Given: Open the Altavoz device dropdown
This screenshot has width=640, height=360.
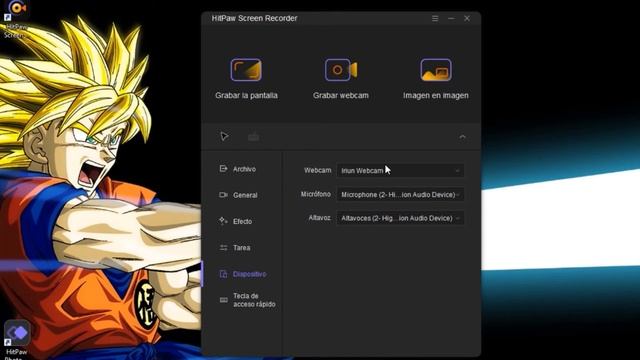Looking at the screenshot, I should coord(400,218).
